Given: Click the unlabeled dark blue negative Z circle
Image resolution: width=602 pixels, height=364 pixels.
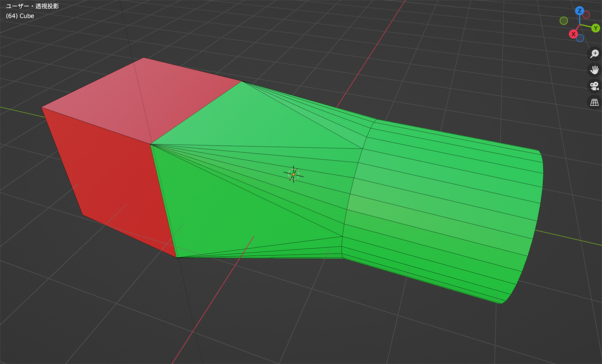Looking at the screenshot, I should tap(580, 38).
